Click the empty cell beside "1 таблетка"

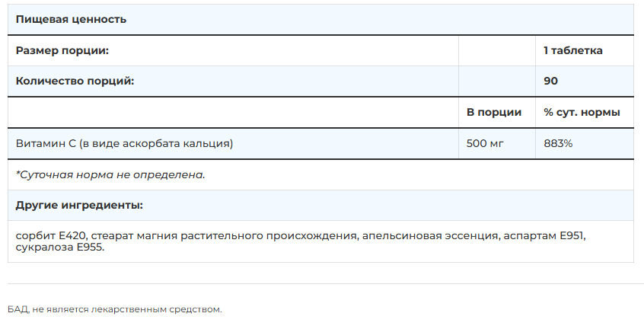tap(496, 50)
